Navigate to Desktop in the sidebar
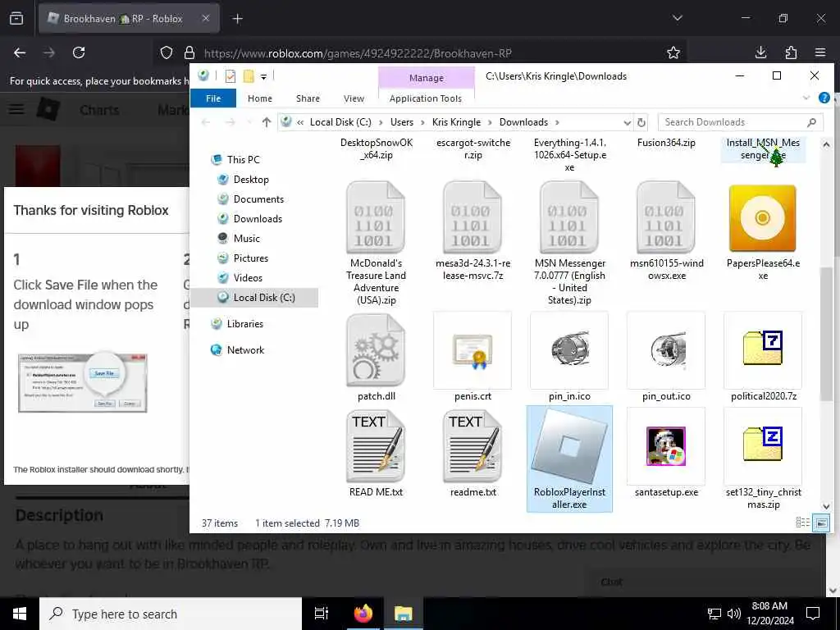 point(251,180)
